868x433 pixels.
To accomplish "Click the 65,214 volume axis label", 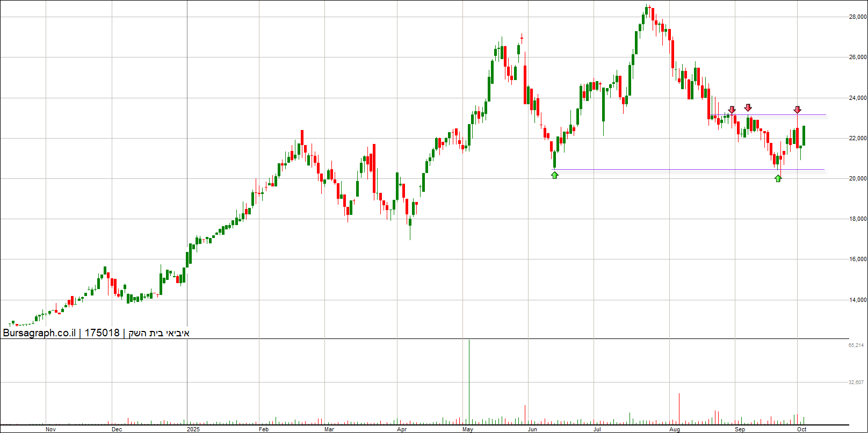I will 856,345.
